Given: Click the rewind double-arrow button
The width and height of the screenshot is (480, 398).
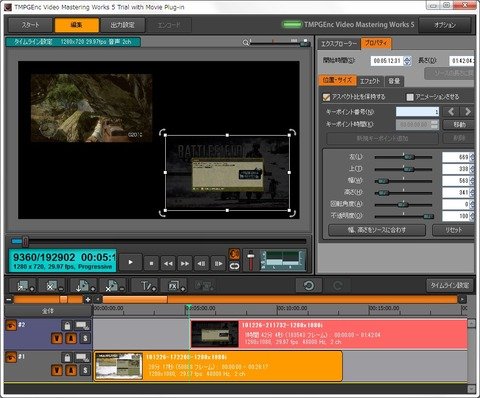Looking at the screenshot, I should [168, 263].
